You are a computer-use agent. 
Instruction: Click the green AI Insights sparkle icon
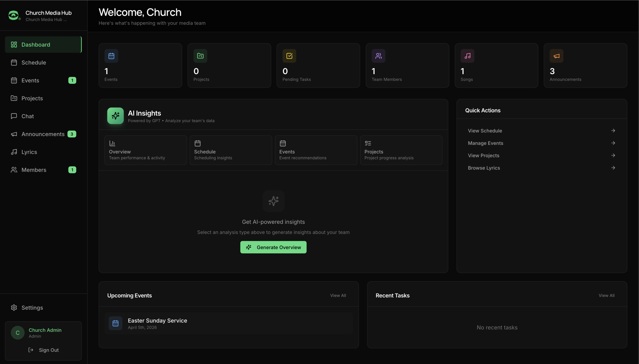tap(116, 116)
